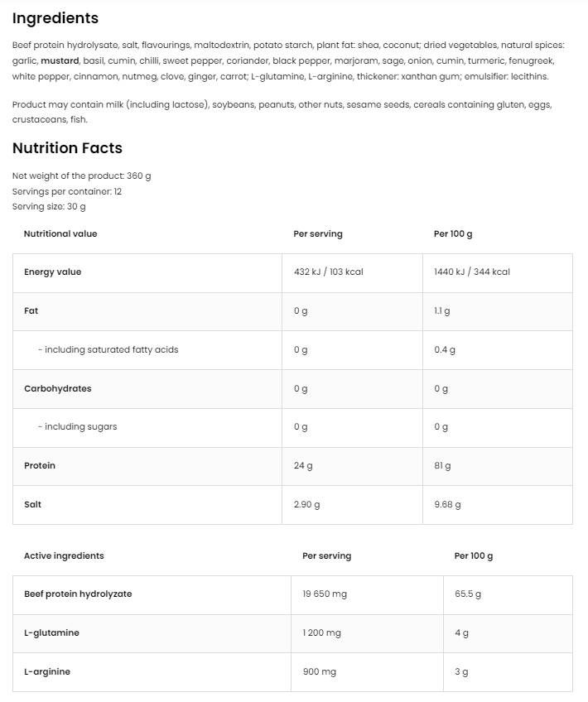Select the Fat row label
Image resolution: width=588 pixels, height=702 pixels.
(31, 310)
